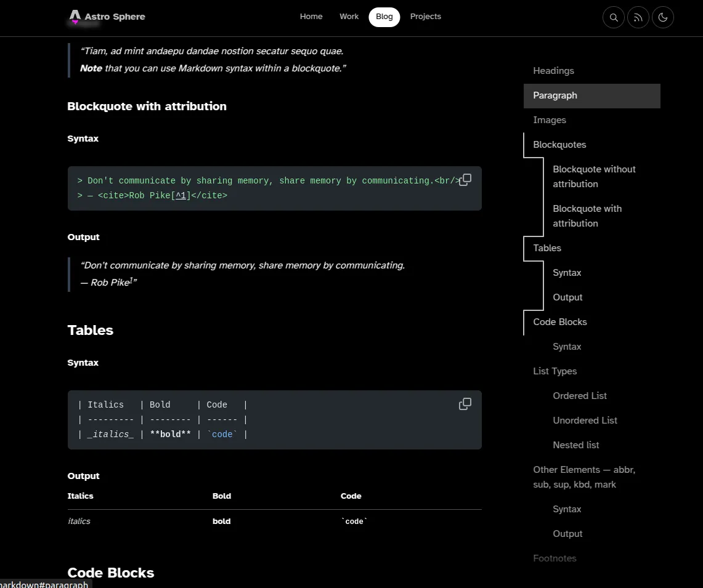Click the italics cell in the output table
Viewport: 703px width, 588px height.
tap(79, 522)
